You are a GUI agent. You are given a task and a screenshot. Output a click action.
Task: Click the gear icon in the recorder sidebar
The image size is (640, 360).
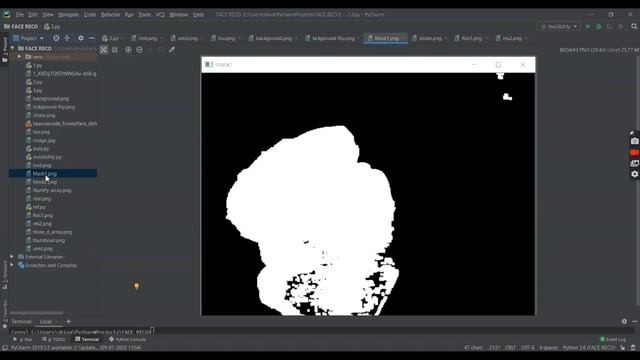[x=634, y=174]
